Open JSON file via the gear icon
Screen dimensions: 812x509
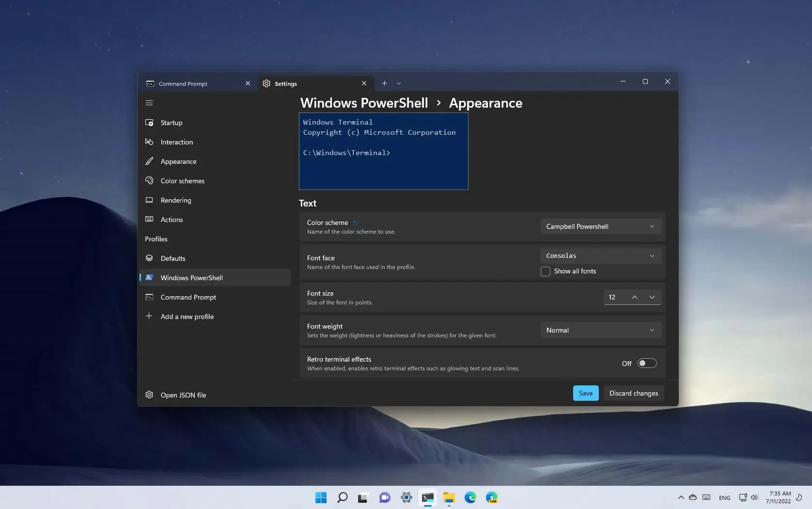(x=149, y=395)
